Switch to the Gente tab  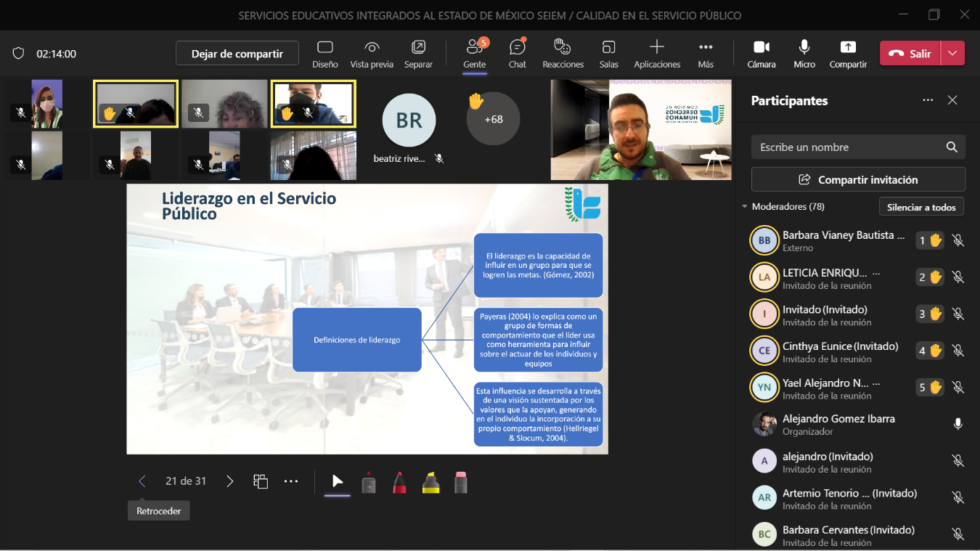tap(474, 53)
